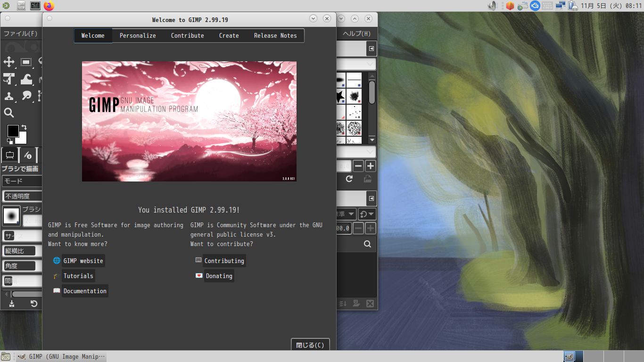Click the search icon in layers dock

pos(367,244)
